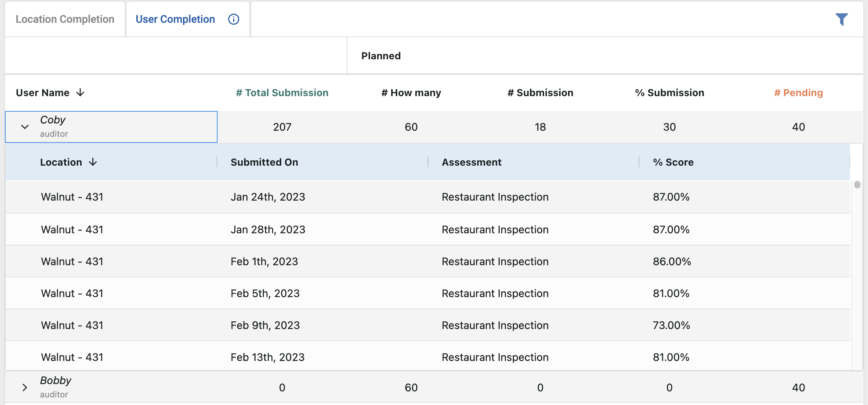
Task: Click the sort arrow beside Location column
Action: click(93, 162)
